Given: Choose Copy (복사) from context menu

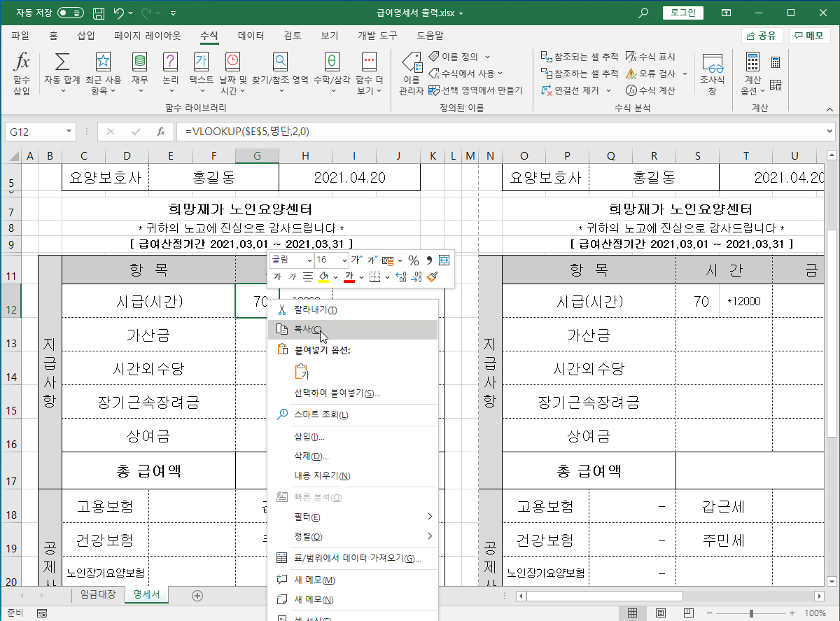Looking at the screenshot, I should pyautogui.click(x=353, y=330).
